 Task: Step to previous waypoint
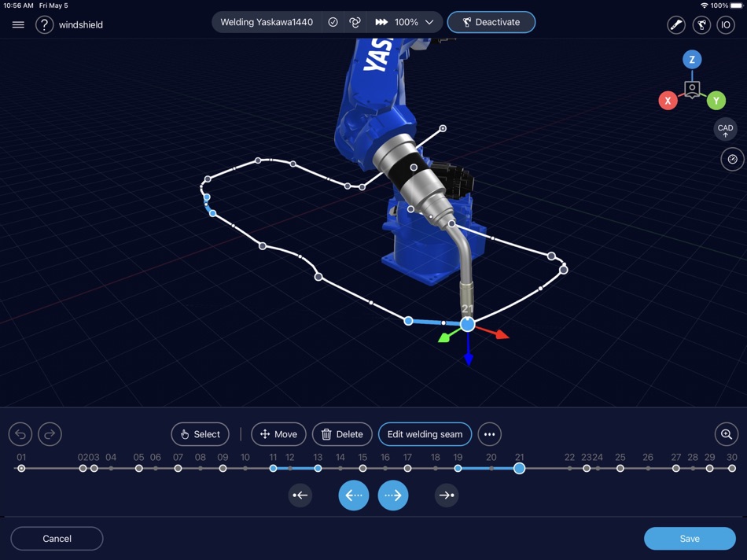[354, 496]
